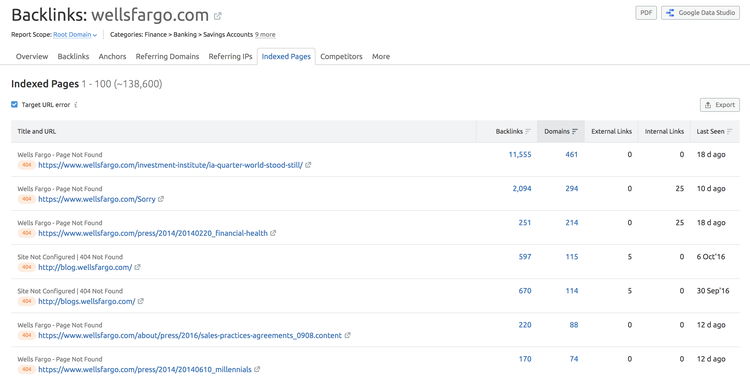Viewport: 750px width, 378px height.
Task: Open the http://blog.wellsfargo.com/ link
Action: pyautogui.click(x=85, y=267)
